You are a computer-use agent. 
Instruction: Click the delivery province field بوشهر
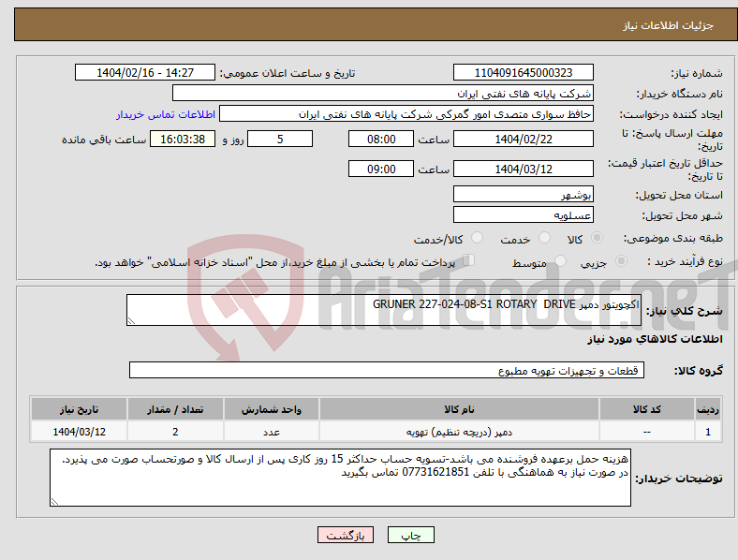pyautogui.click(x=523, y=194)
